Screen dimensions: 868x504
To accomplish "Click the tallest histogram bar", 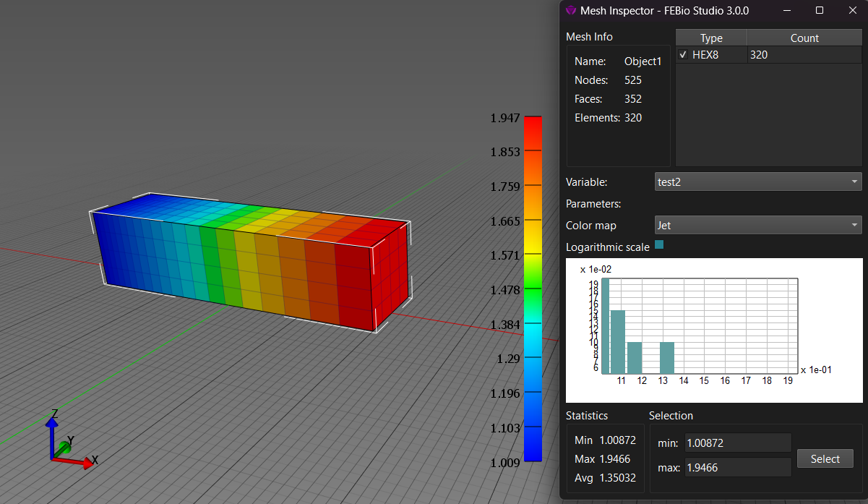I will click(x=606, y=325).
